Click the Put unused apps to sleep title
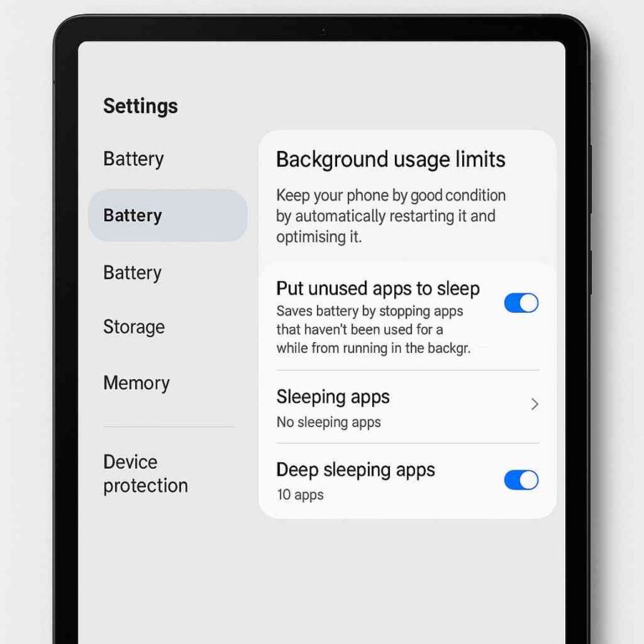644x644 pixels. click(378, 288)
